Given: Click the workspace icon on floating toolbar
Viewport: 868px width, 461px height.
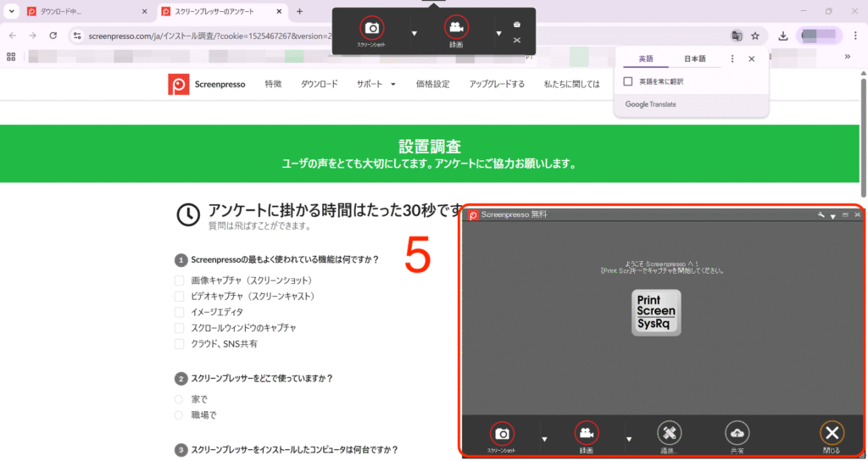Looking at the screenshot, I should [516, 25].
